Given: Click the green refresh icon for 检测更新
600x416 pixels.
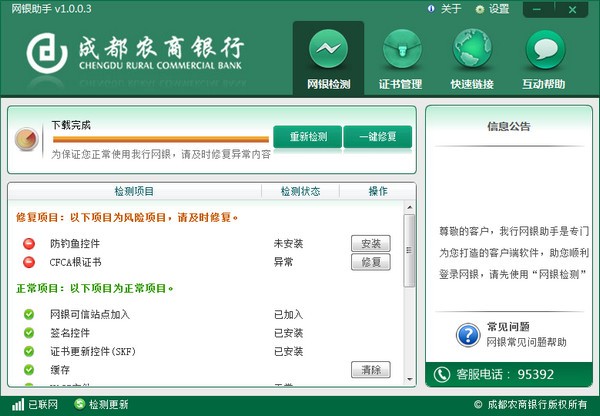Looking at the screenshot, I should pyautogui.click(x=80, y=404).
